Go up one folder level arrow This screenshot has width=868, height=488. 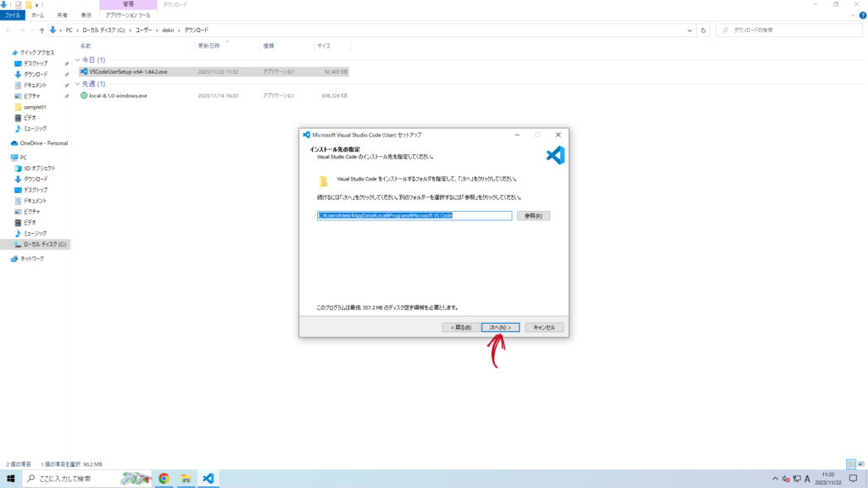42,30
